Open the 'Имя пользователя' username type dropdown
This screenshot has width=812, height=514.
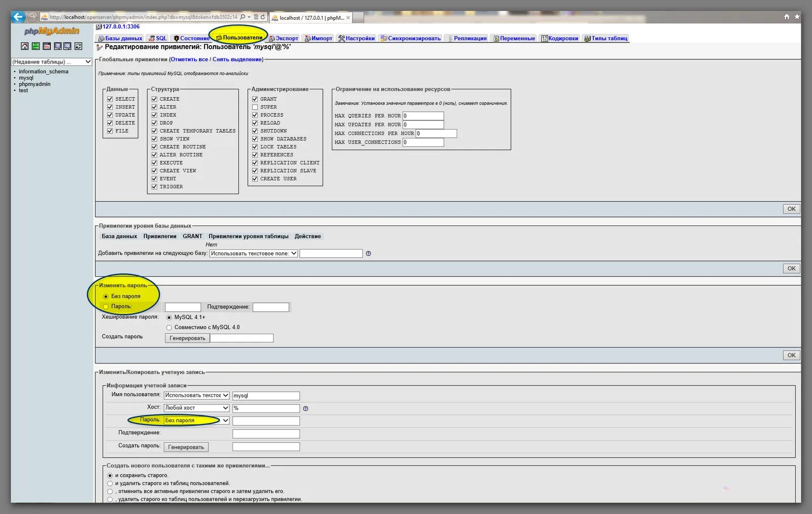pos(197,396)
